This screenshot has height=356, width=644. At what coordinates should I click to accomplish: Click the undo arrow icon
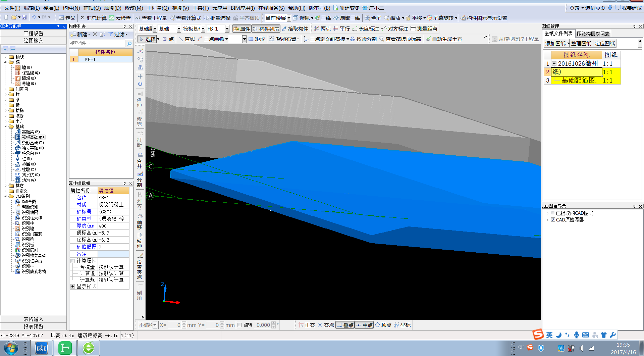(34, 17)
